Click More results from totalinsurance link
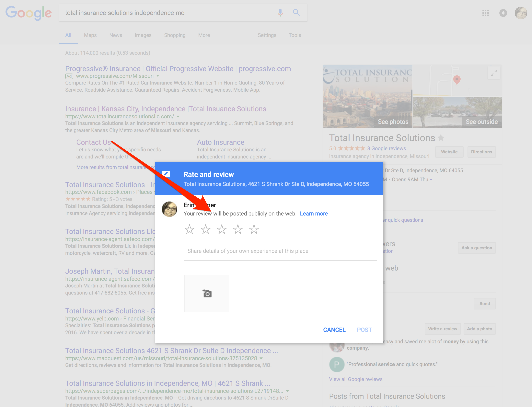Viewport: 532px width, 407px height. (x=116, y=167)
